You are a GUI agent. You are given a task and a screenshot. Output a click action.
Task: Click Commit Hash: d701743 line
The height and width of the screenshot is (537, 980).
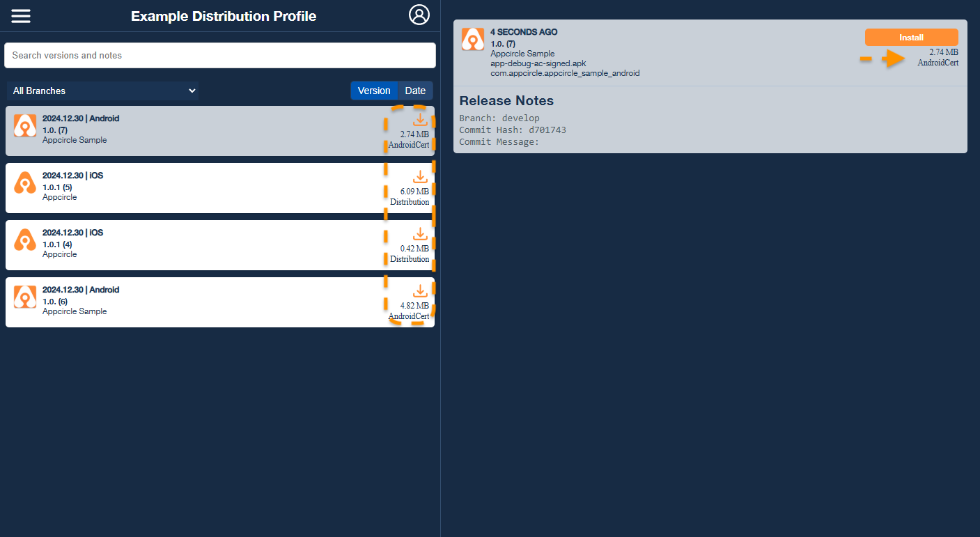pyautogui.click(x=513, y=130)
